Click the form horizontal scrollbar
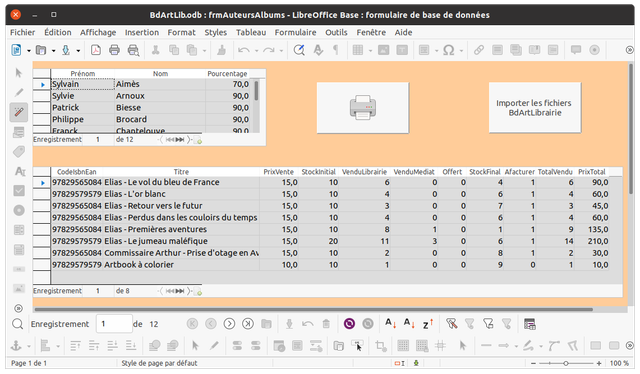This screenshot has height=374, width=640. point(313,309)
